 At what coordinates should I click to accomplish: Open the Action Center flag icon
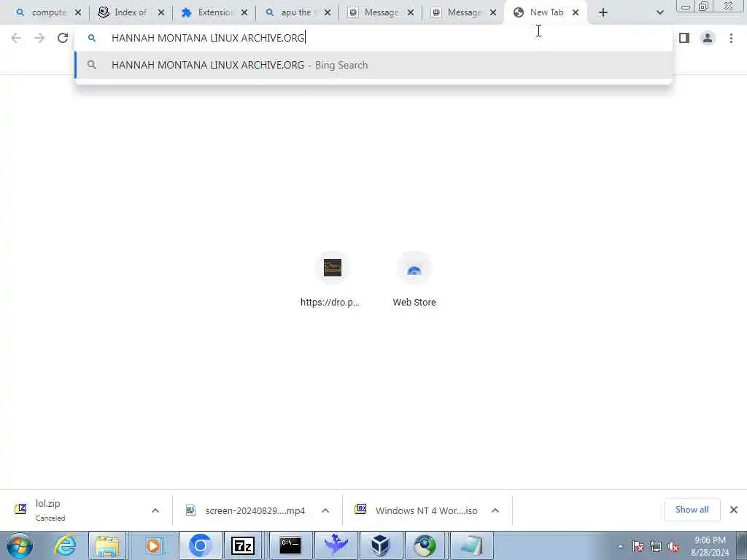638,547
